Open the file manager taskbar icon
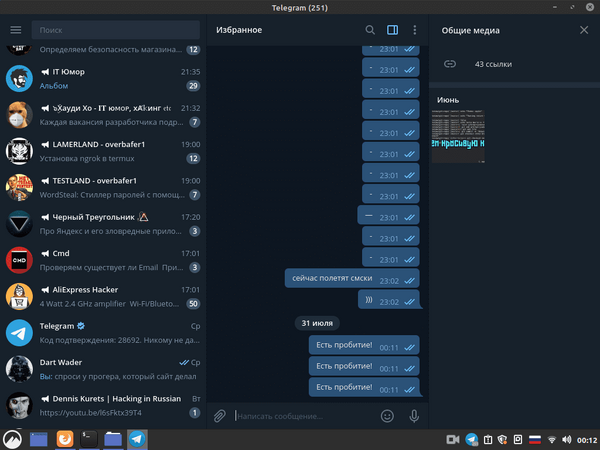600x450 pixels. point(113,439)
